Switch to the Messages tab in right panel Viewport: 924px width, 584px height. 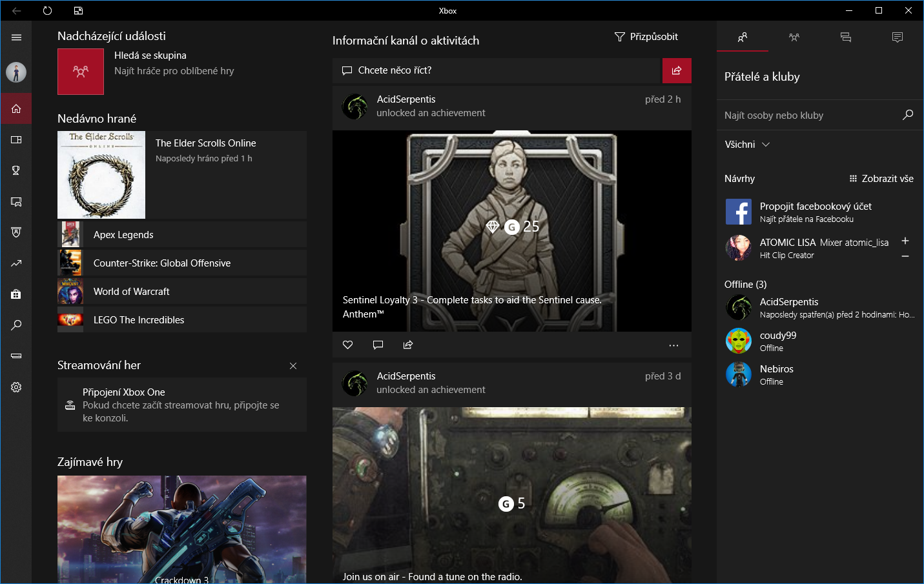pyautogui.click(x=846, y=37)
